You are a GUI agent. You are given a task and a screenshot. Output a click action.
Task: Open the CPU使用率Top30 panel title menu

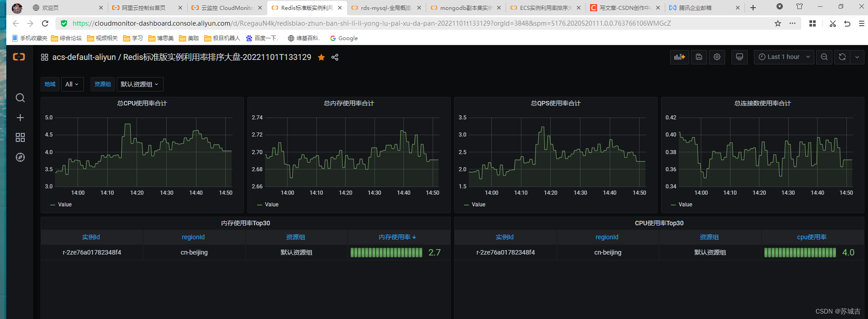pos(659,223)
